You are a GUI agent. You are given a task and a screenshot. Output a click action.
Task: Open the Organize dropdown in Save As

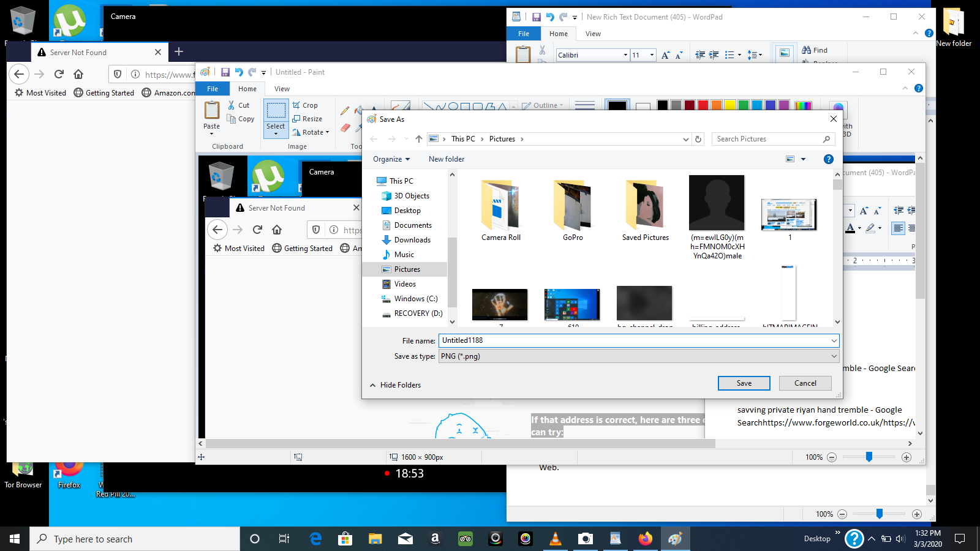pos(391,159)
